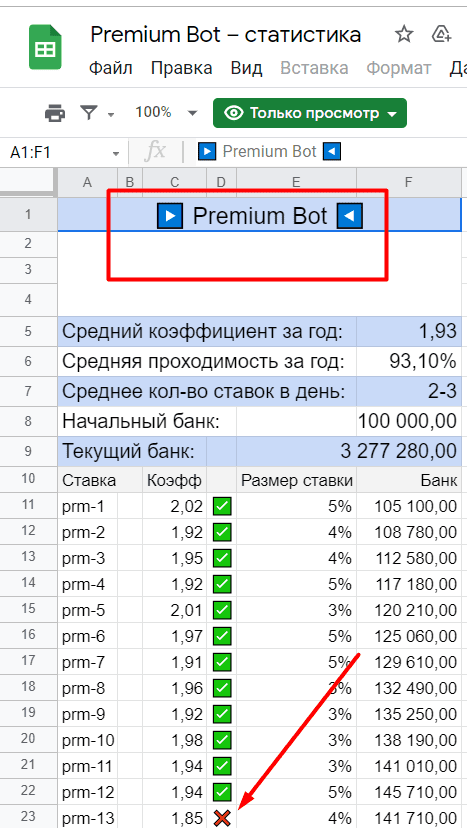Click the 'Средняя проходимость за год:' cell
The image size is (467, 828).
pyautogui.click(x=207, y=362)
